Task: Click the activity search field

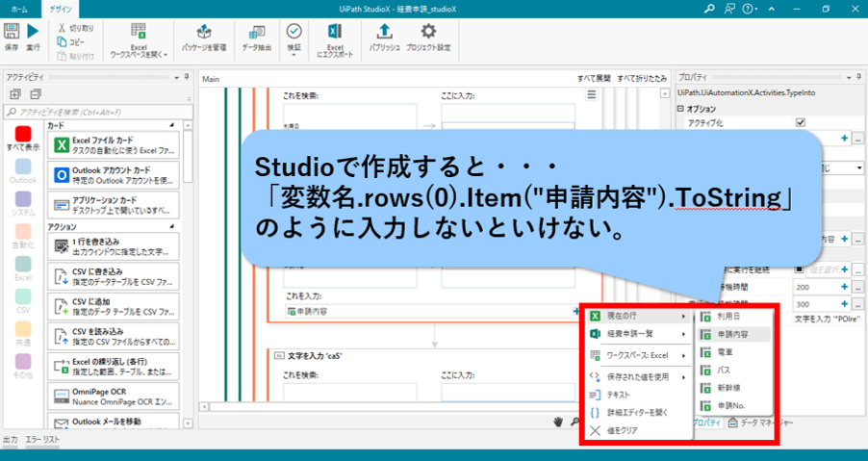Action: (x=98, y=113)
